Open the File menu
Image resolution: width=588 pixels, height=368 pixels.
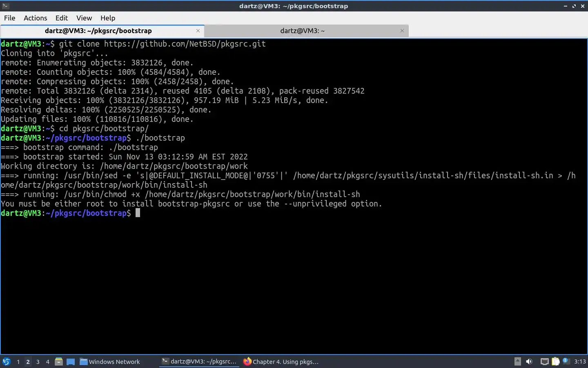pos(9,18)
